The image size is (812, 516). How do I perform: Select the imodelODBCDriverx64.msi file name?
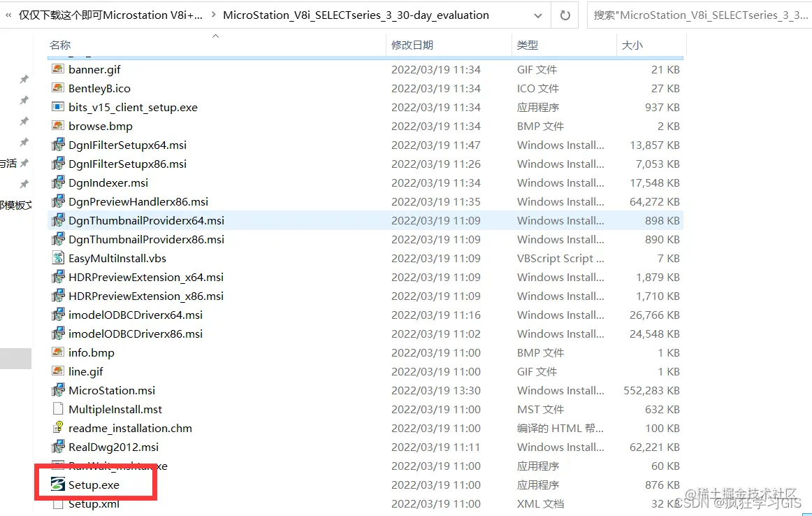135,315
